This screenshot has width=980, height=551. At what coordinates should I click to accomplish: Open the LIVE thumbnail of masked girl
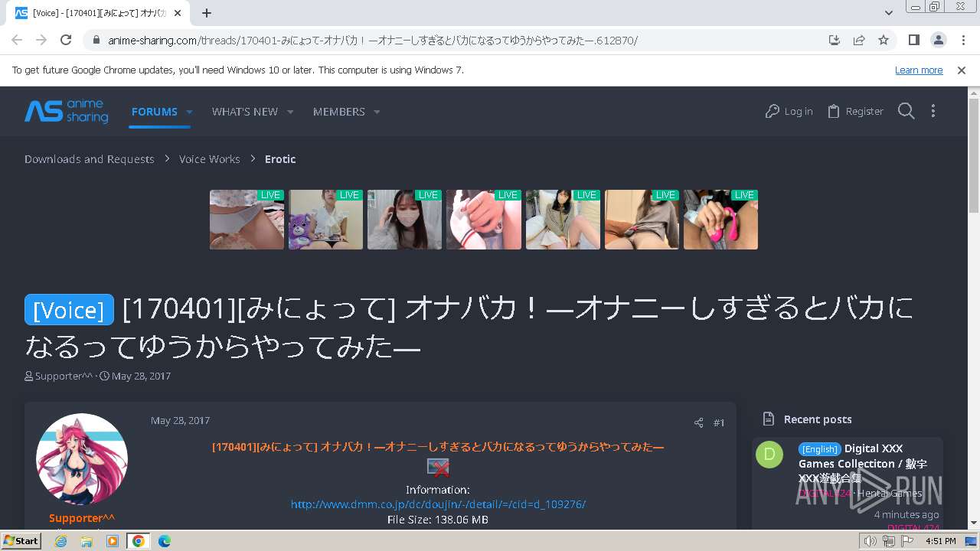point(404,220)
